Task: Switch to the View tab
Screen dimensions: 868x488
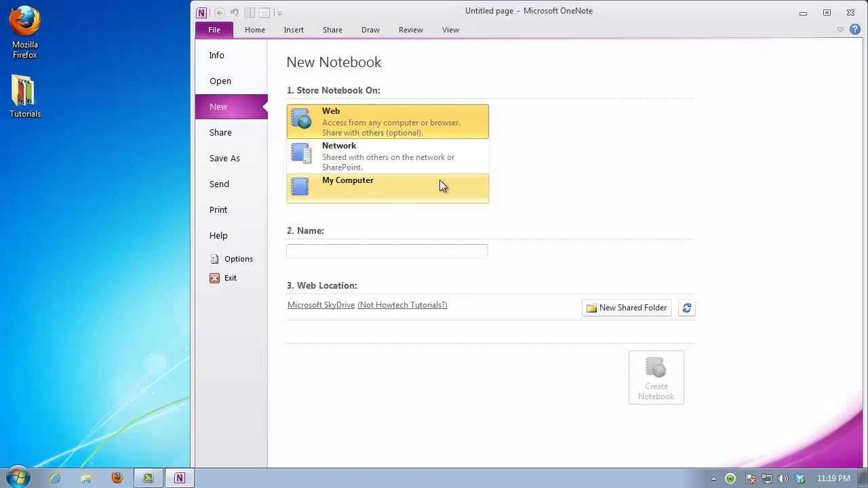Action: (x=450, y=30)
